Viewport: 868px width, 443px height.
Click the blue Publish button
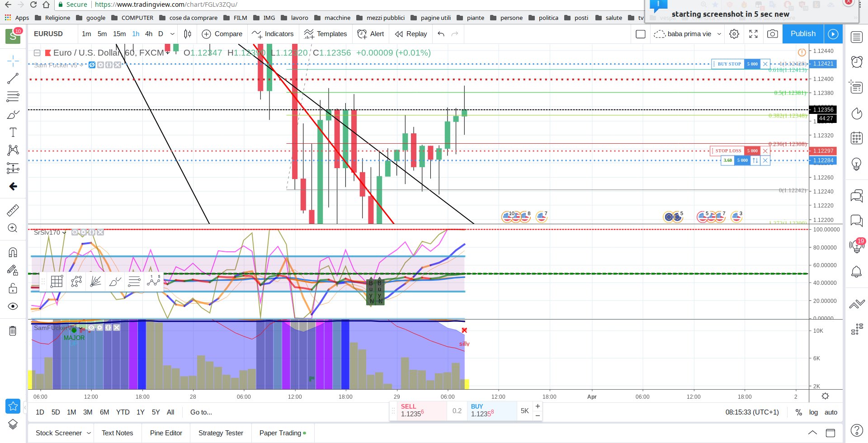tap(803, 34)
